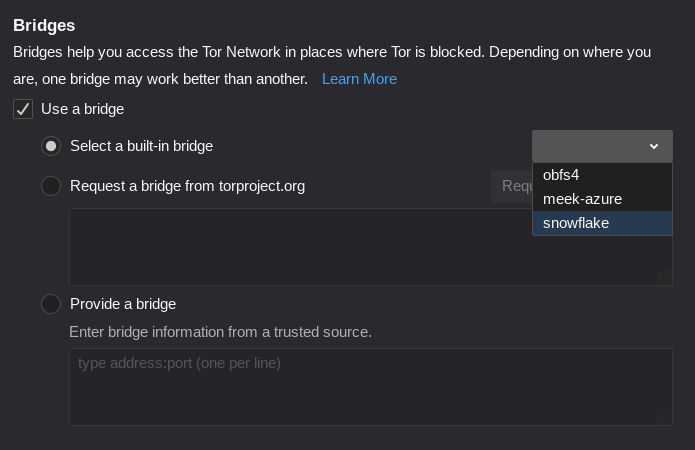Click the 'Use a bridge' label text

(x=82, y=109)
